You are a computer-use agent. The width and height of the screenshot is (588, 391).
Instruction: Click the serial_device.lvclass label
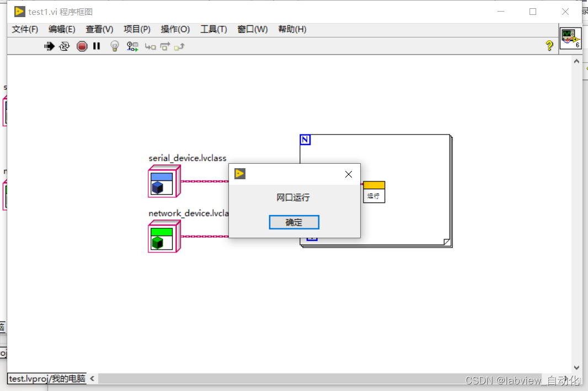(x=188, y=158)
